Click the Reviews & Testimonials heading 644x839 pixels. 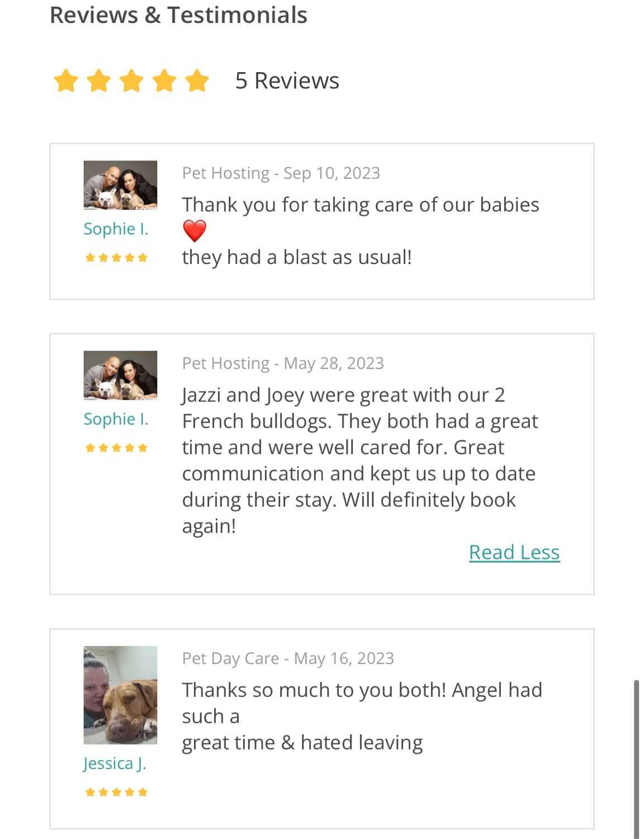point(178,15)
